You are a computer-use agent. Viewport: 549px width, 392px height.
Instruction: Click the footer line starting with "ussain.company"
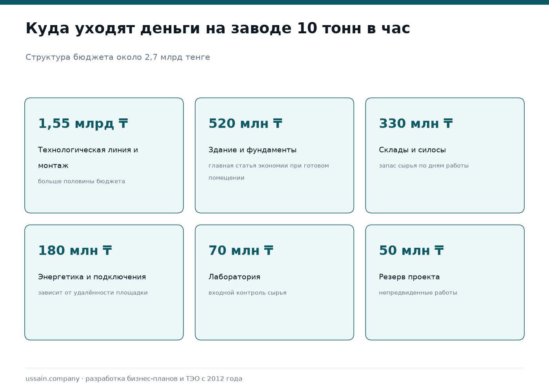(x=134, y=379)
